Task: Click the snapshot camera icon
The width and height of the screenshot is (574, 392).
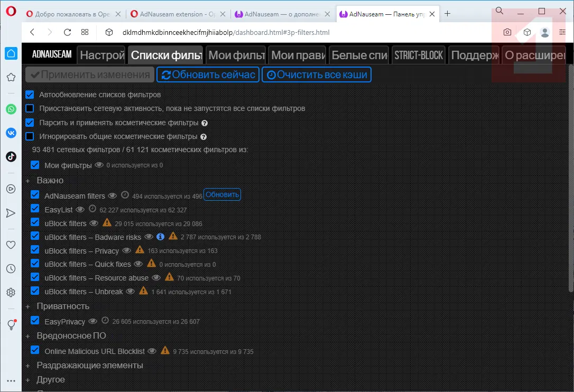Action: click(x=507, y=32)
